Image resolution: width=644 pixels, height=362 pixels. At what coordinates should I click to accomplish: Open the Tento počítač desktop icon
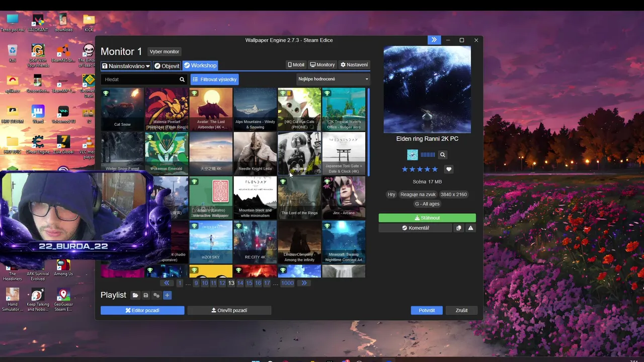(13, 23)
